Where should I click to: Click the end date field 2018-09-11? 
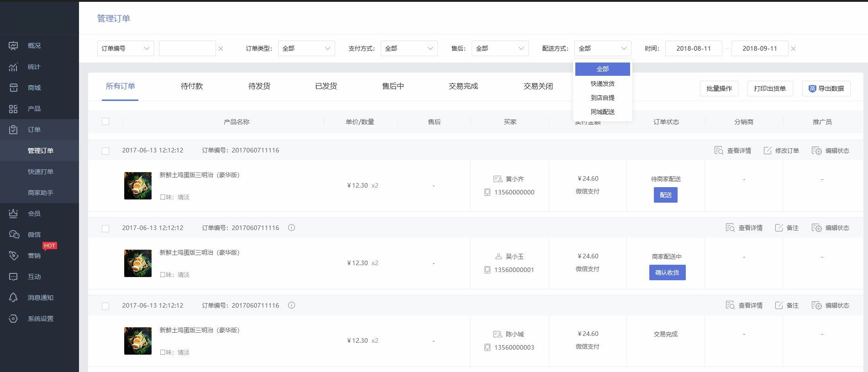point(760,48)
